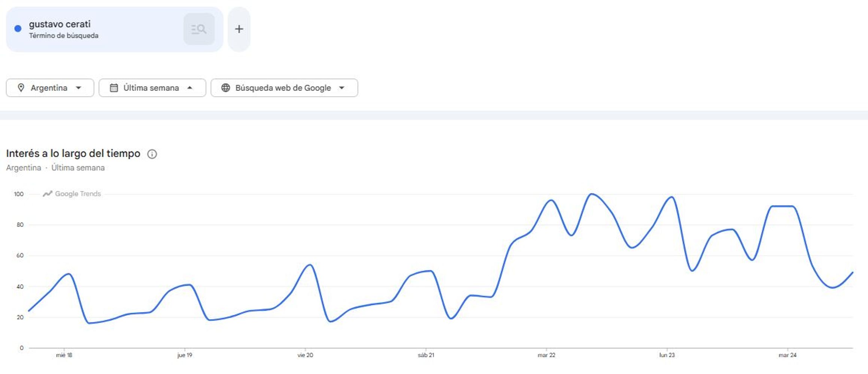
Task: Open the Argentina region dropdown
Action: point(50,88)
